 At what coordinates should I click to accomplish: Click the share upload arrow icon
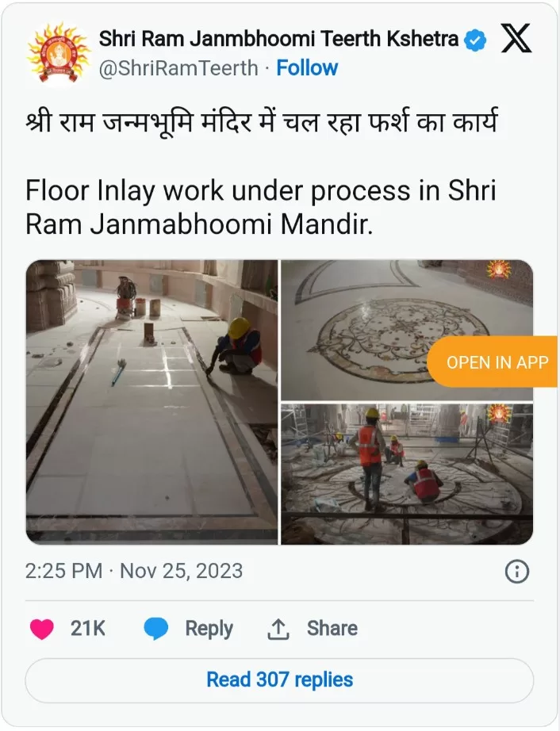point(278,629)
